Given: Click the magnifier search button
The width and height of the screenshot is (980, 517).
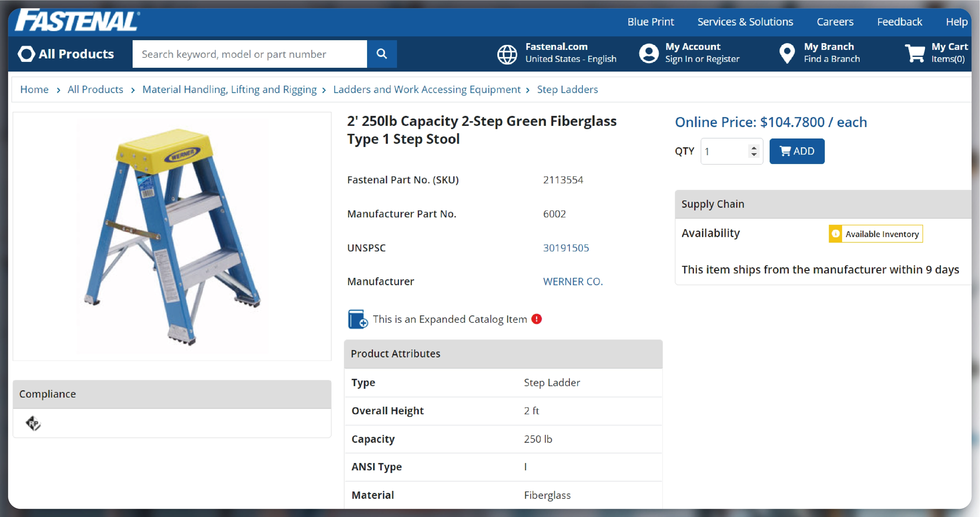Looking at the screenshot, I should [381, 54].
